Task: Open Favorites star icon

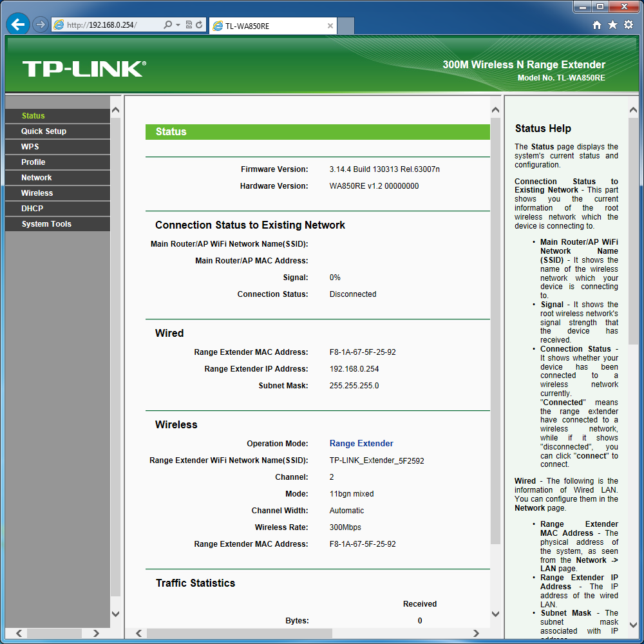Action: pos(612,24)
